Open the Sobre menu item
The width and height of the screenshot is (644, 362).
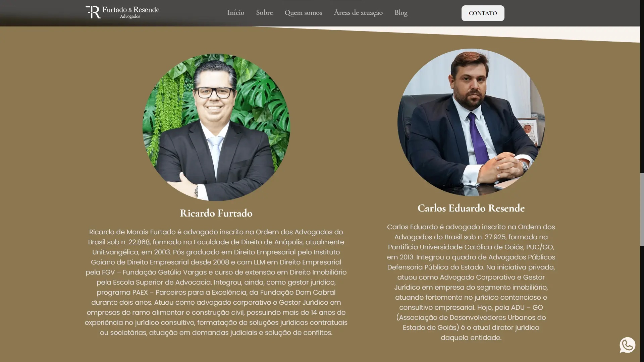point(264,13)
